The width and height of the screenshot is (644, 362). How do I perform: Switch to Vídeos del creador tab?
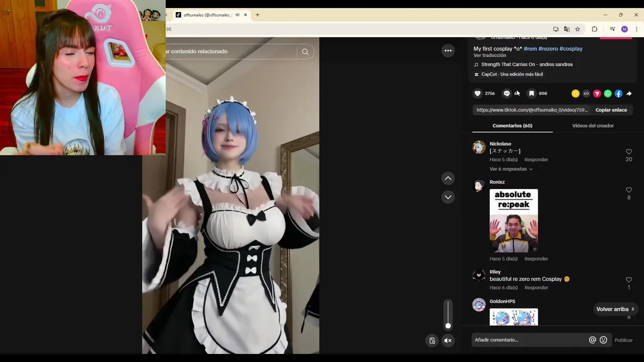[593, 126]
